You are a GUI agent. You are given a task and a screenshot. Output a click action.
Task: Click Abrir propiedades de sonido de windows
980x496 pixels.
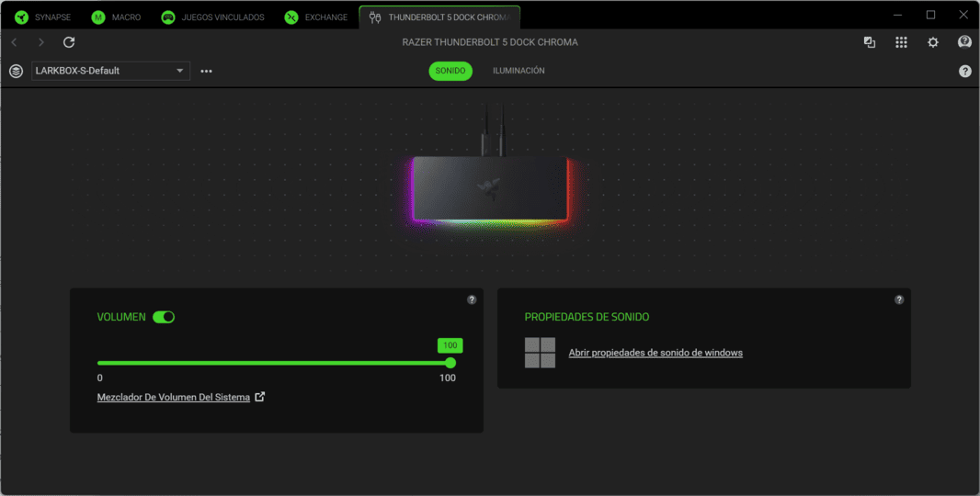pos(655,353)
